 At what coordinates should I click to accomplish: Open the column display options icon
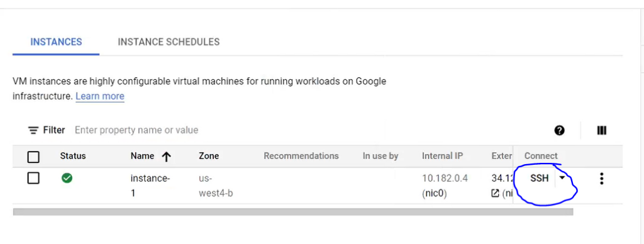[x=602, y=131]
